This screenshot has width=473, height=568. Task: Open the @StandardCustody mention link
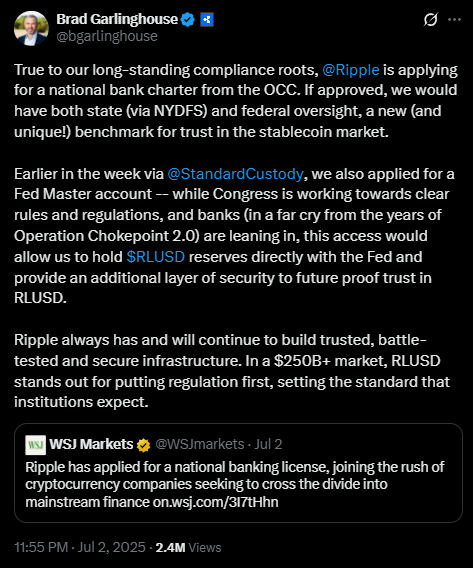click(235, 174)
